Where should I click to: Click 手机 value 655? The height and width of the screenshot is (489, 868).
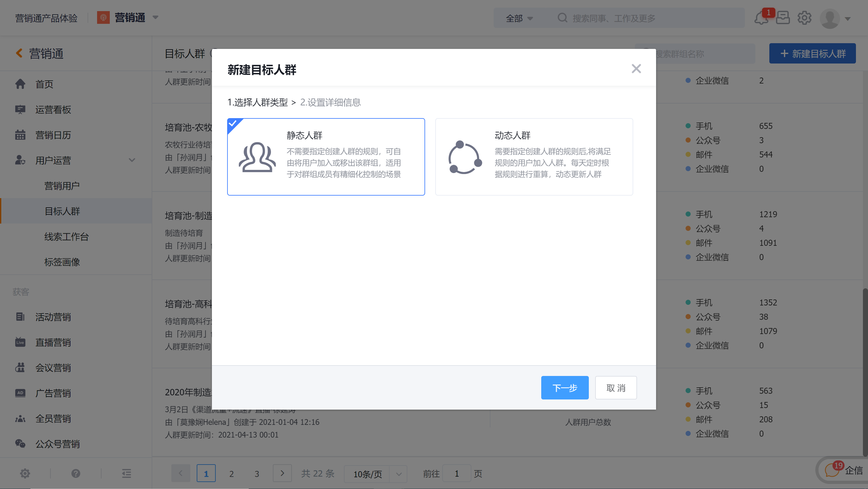766,126
